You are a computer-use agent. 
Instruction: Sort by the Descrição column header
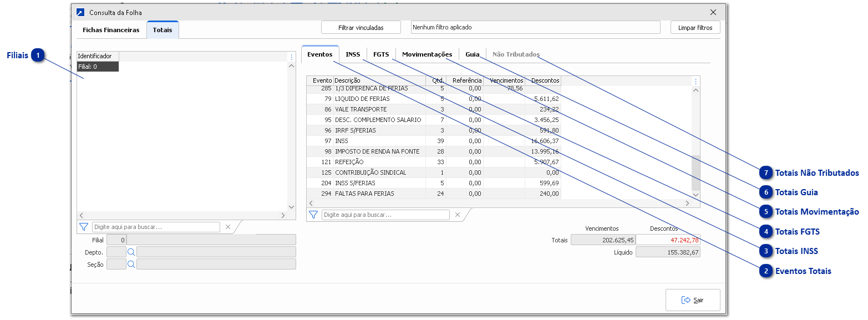(379, 80)
